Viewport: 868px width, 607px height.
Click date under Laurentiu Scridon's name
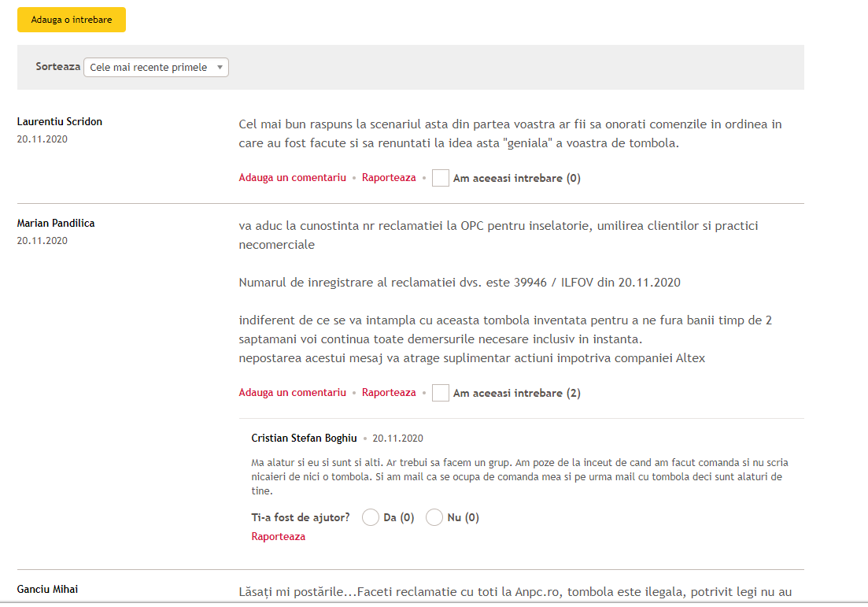point(42,139)
